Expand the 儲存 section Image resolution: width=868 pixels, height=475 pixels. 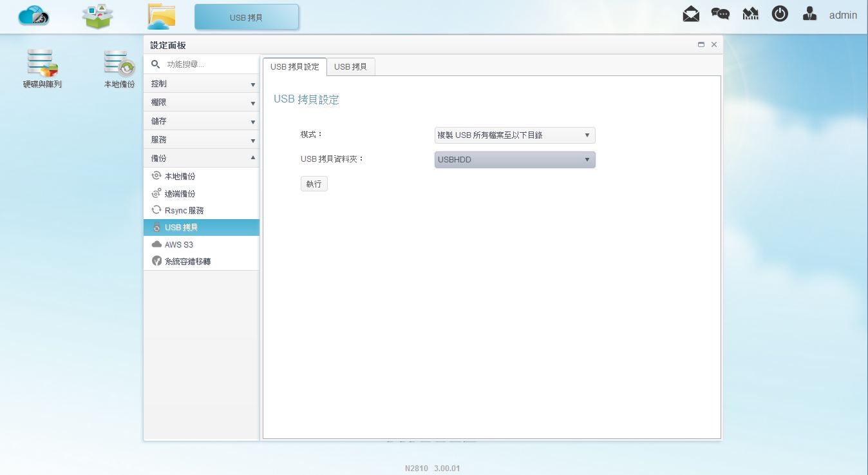coord(202,121)
